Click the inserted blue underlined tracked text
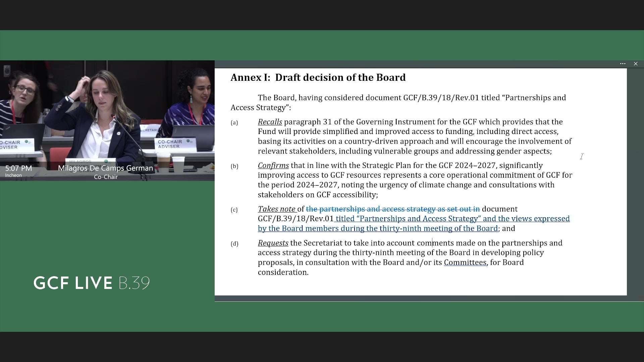The height and width of the screenshot is (362, 644). (414, 224)
